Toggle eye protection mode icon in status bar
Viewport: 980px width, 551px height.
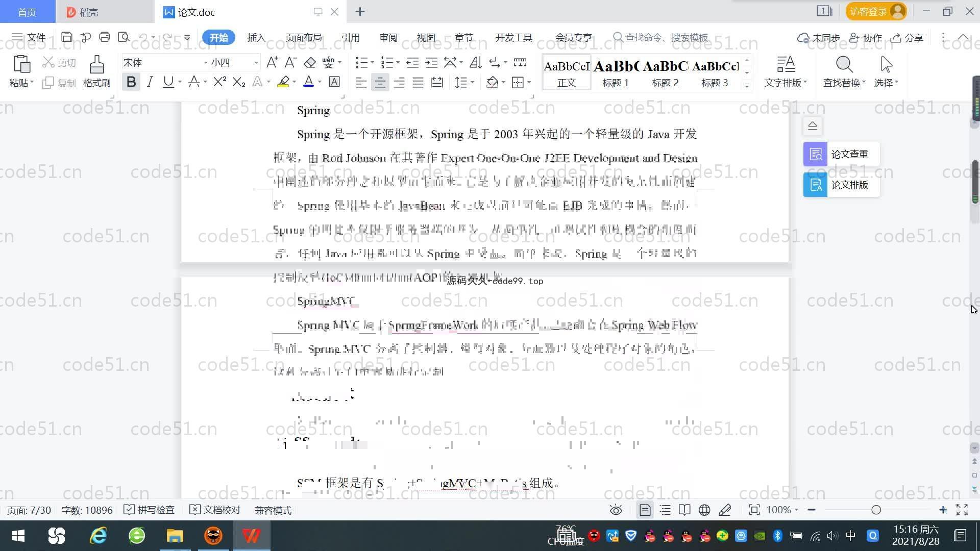pyautogui.click(x=616, y=510)
